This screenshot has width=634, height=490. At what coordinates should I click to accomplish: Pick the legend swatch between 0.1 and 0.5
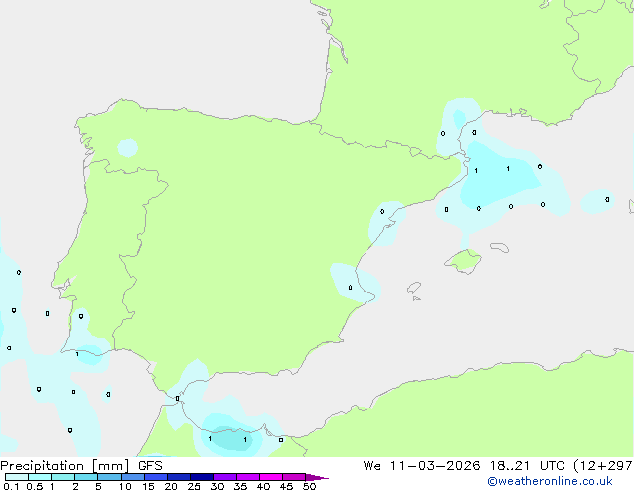point(17,477)
